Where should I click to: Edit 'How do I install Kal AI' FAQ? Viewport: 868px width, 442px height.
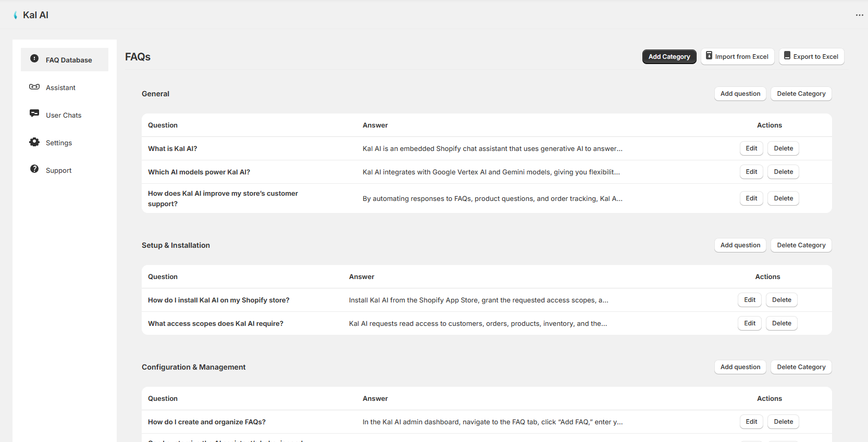coord(749,300)
